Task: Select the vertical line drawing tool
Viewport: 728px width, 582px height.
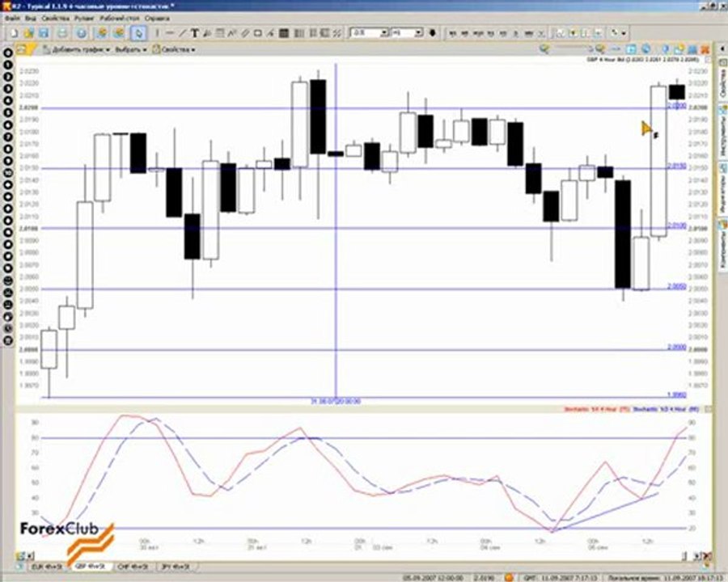Action: point(158,33)
